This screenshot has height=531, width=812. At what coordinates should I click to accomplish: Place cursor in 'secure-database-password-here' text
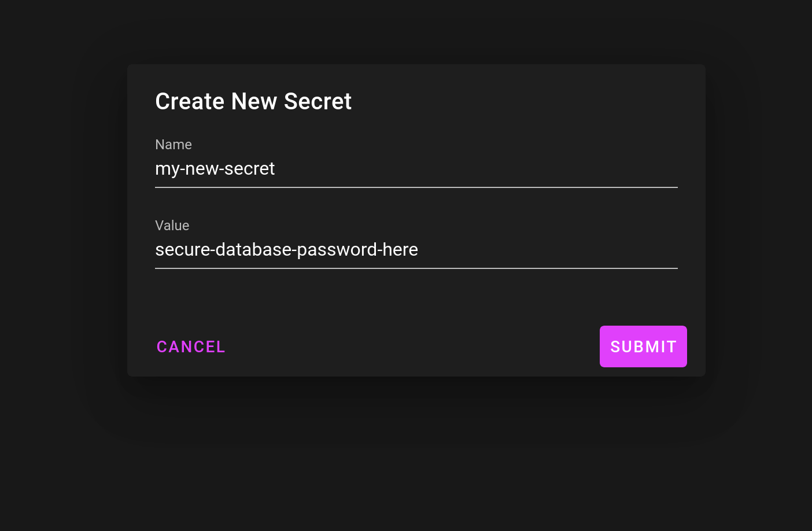pos(286,250)
